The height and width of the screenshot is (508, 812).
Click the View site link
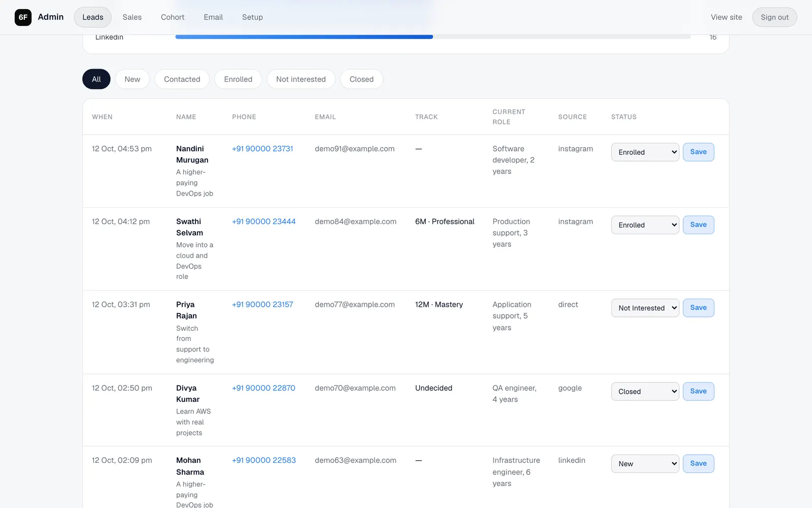tap(726, 17)
